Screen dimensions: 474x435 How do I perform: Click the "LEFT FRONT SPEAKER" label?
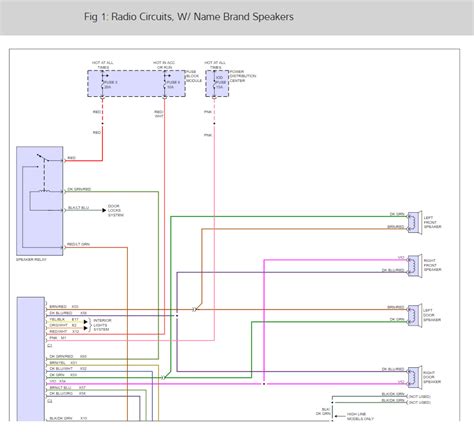432,222
